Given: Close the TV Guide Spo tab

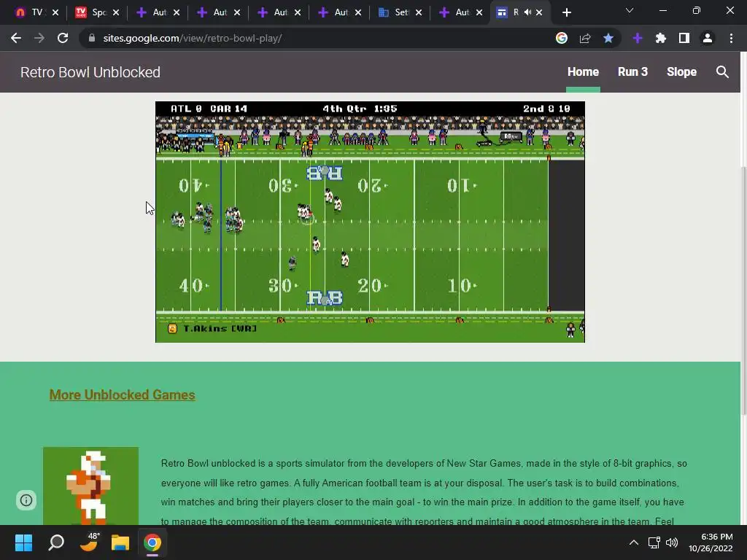Looking at the screenshot, I should click(x=116, y=12).
